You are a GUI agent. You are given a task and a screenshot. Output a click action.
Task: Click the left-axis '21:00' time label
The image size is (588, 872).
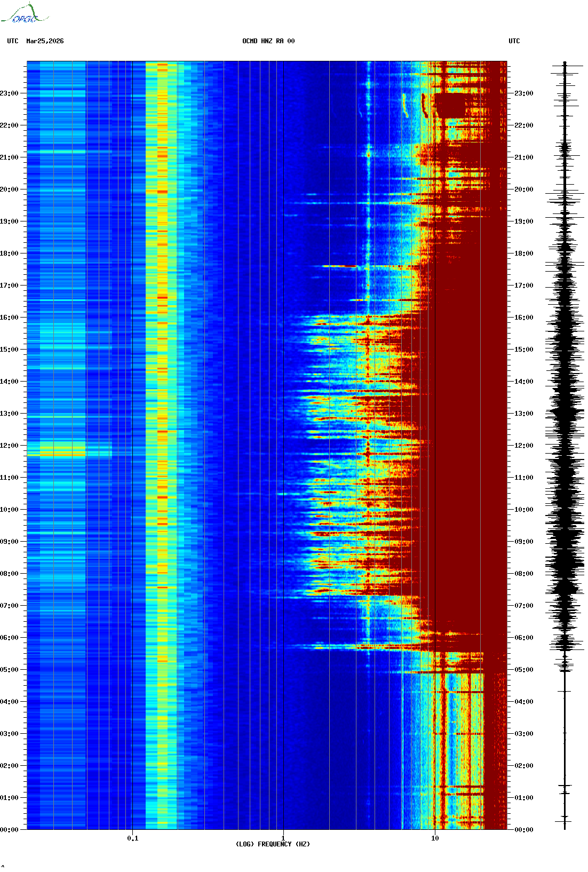point(9,157)
